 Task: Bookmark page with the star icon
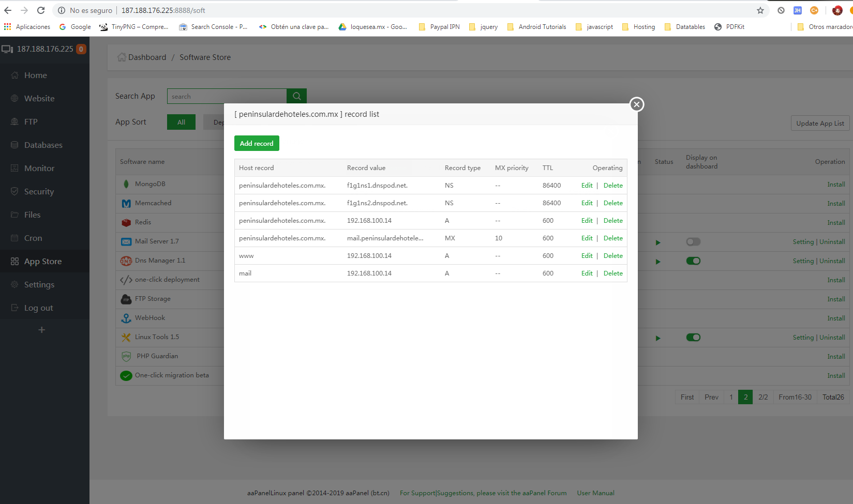(760, 10)
